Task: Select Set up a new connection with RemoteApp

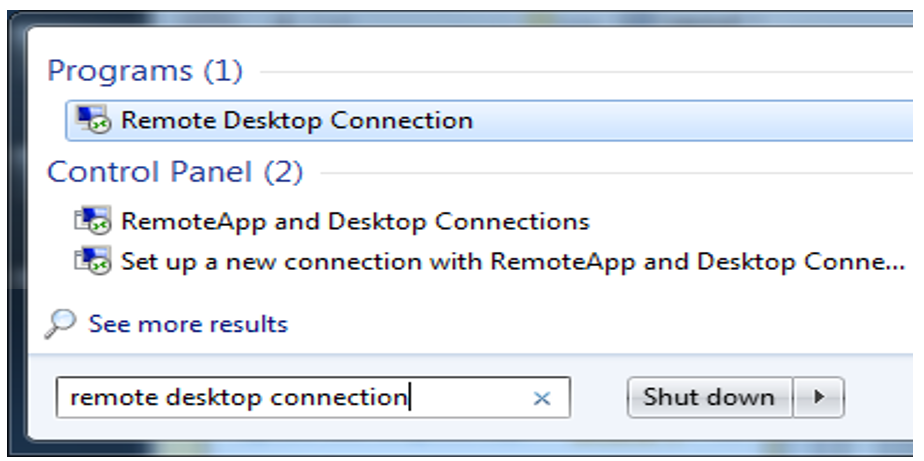Action: click(x=500, y=262)
